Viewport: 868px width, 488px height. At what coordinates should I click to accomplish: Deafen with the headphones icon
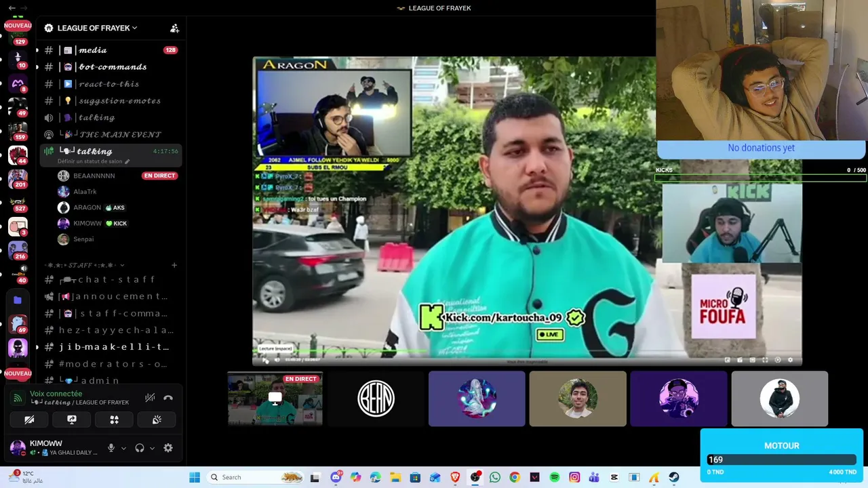coord(140,448)
